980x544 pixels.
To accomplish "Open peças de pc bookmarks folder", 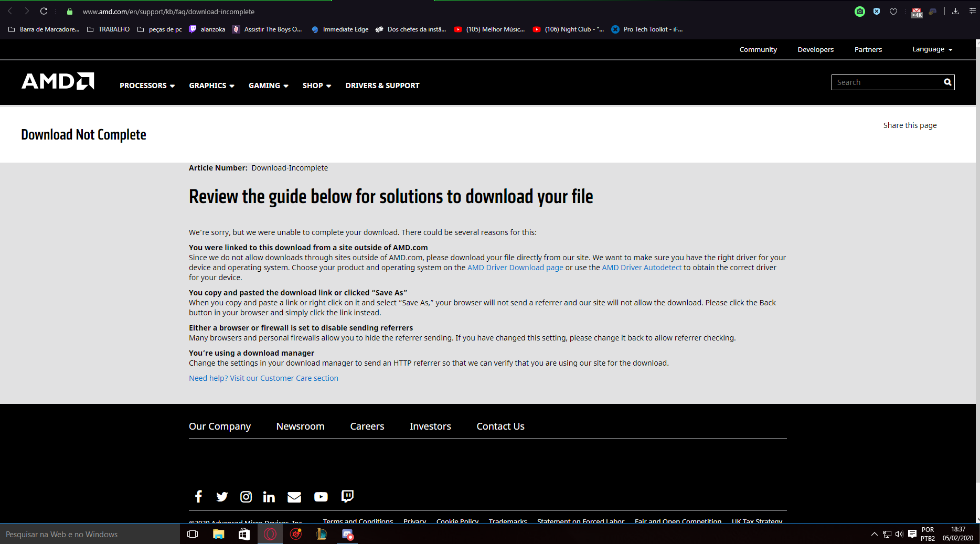I will pyautogui.click(x=159, y=29).
